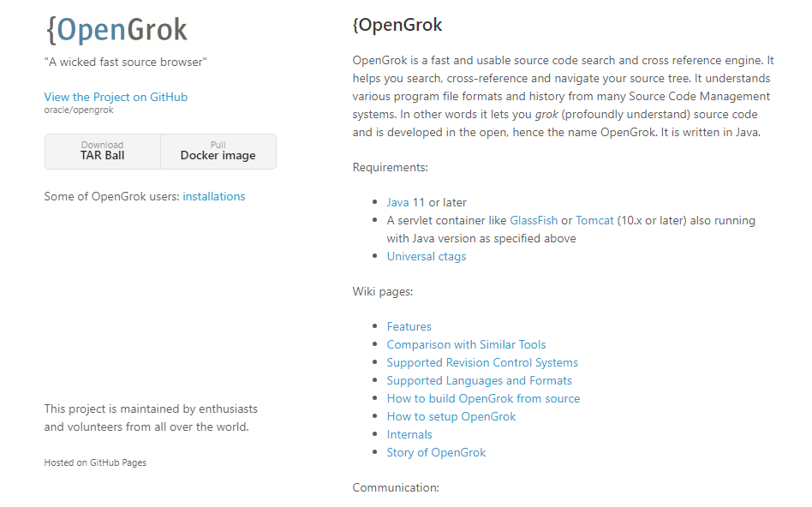This screenshot has height=507, width=812.
Task: Open Comparison with Similar Tools page
Action: pyautogui.click(x=466, y=344)
